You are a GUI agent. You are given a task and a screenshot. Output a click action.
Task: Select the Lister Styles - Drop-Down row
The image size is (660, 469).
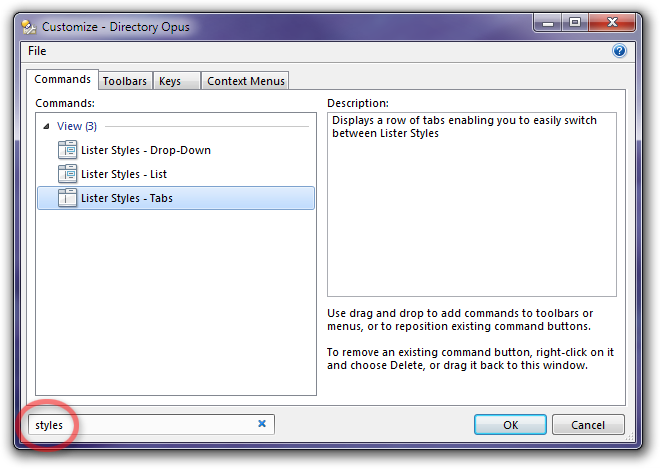(176, 150)
